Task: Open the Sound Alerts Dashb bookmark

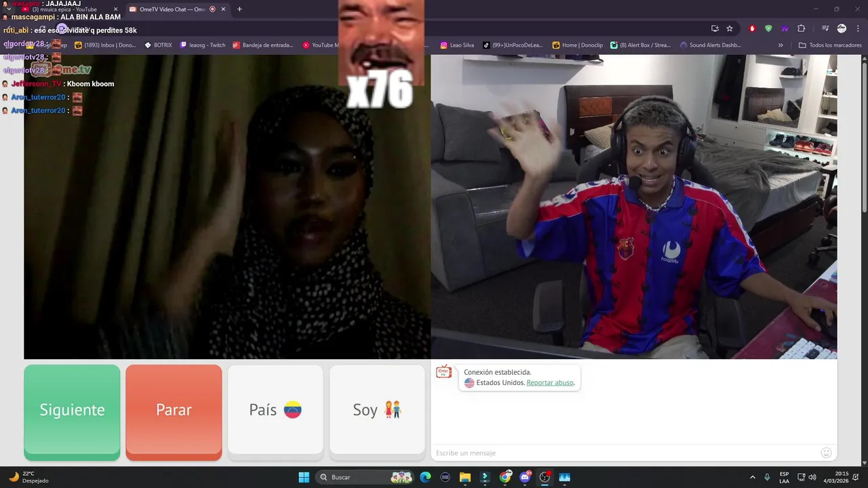Action: pos(710,45)
